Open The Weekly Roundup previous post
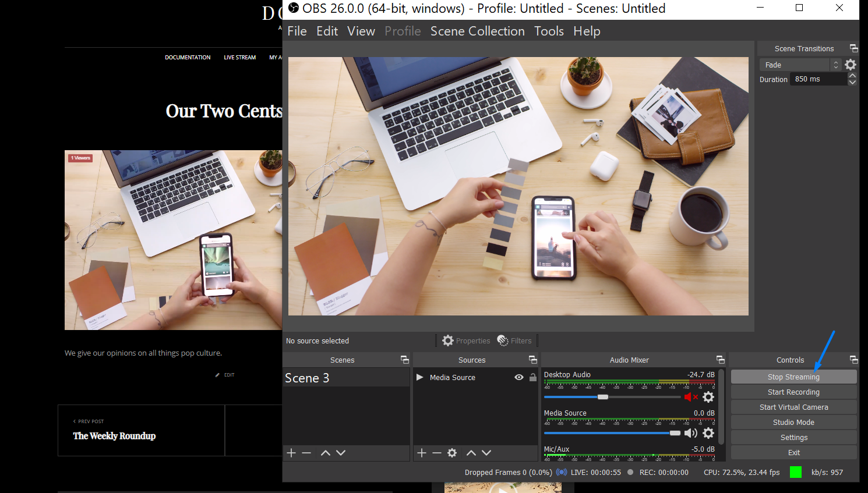Viewport: 868px width, 493px height. click(114, 436)
